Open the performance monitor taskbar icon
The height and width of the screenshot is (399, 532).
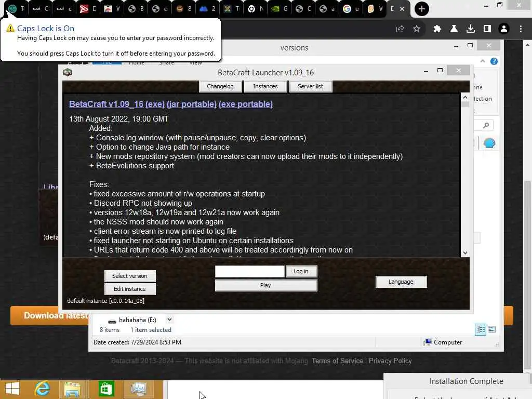[139, 389]
